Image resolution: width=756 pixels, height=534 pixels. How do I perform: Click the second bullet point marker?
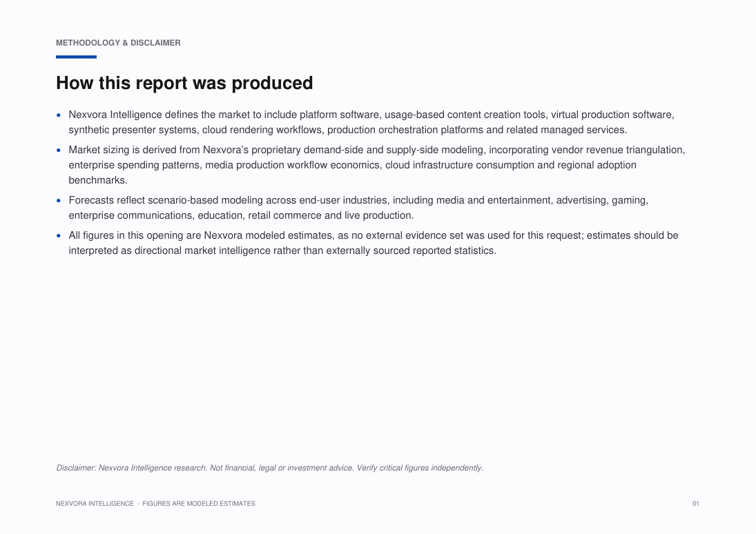pos(59,150)
